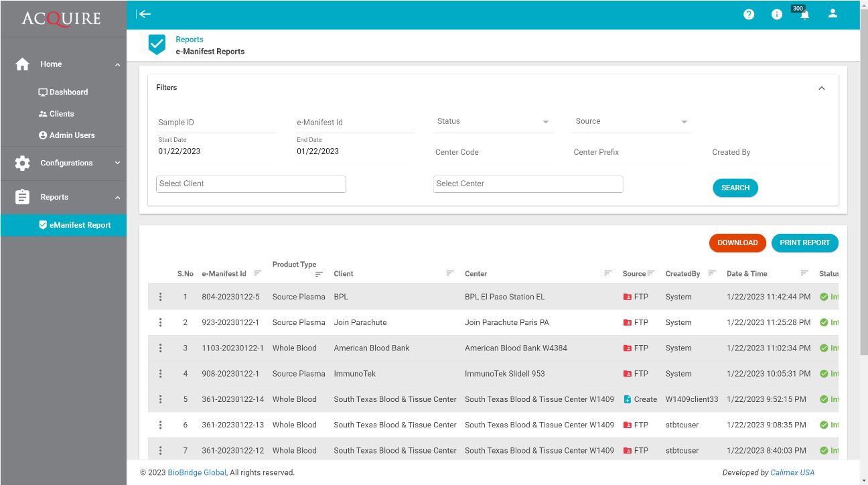The width and height of the screenshot is (868, 485).
Task: Open three-dot menu for row 5
Action: (x=160, y=399)
